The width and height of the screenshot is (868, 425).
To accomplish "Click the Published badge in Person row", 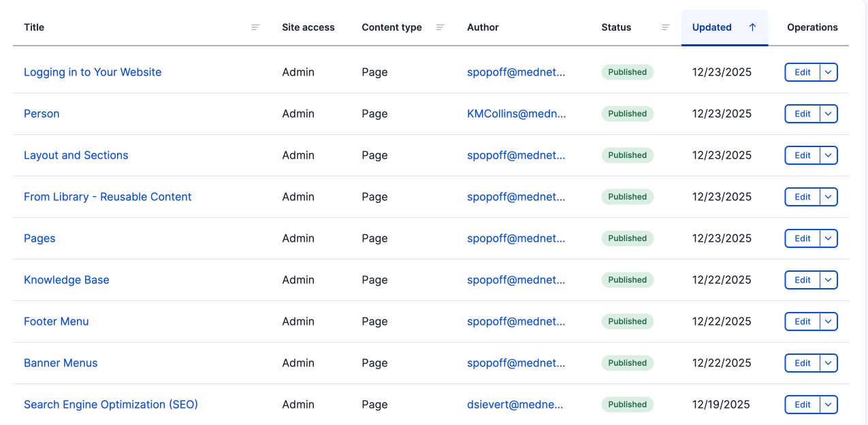I will coord(627,114).
